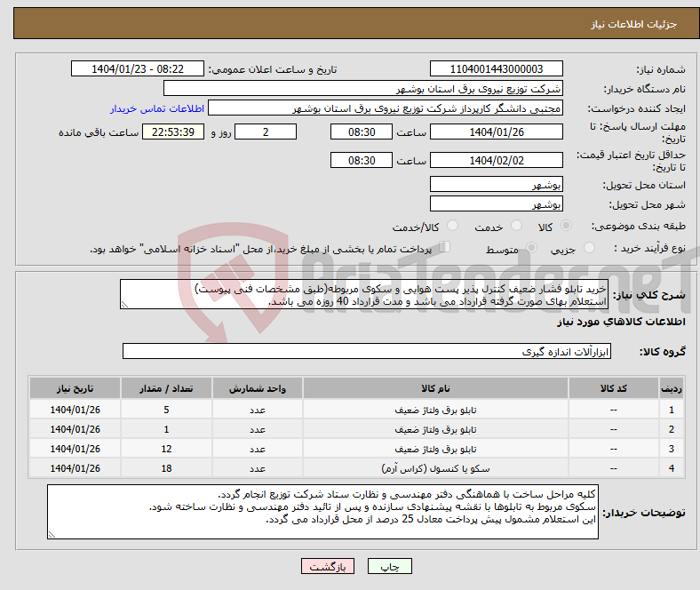Click row 2 item name تابلو برق ولتاژ ضعیف
This screenshot has height=590, width=700.
coord(435,429)
